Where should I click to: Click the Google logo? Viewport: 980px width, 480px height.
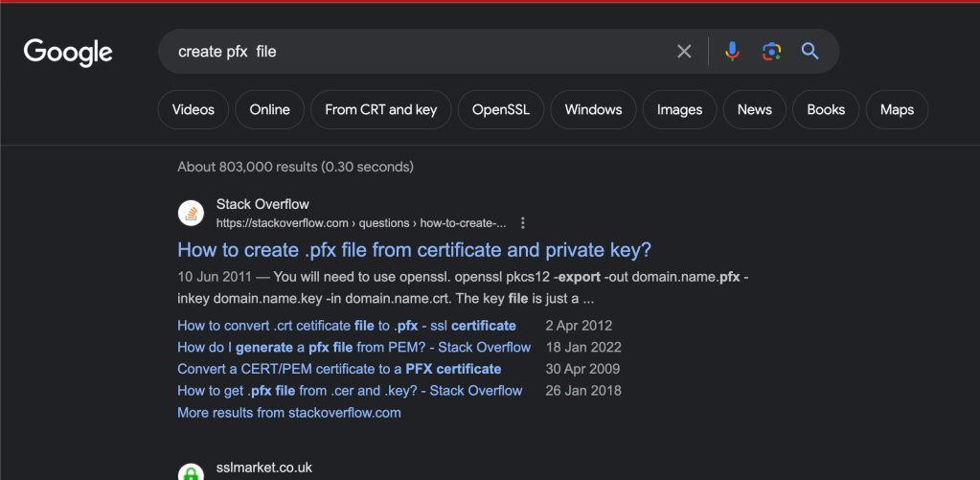[x=68, y=53]
